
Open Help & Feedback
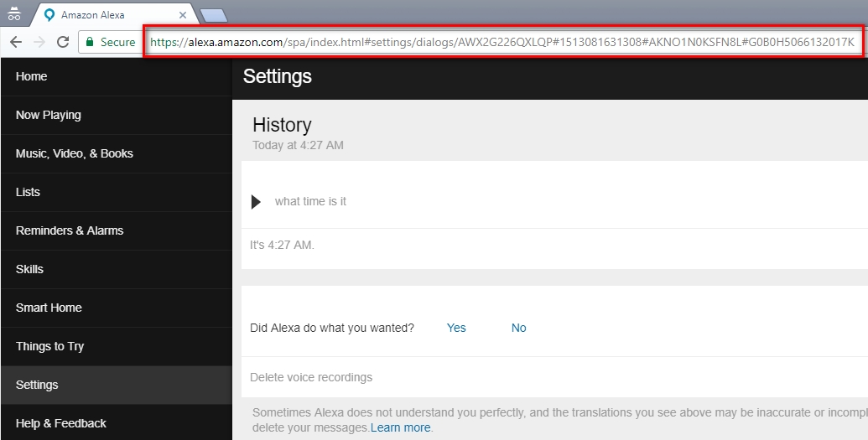pos(117,423)
